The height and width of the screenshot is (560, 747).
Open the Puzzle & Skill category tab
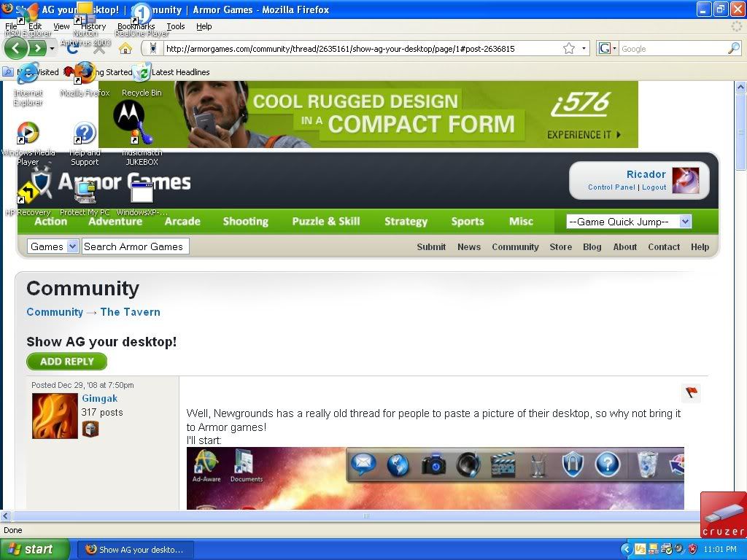click(326, 222)
